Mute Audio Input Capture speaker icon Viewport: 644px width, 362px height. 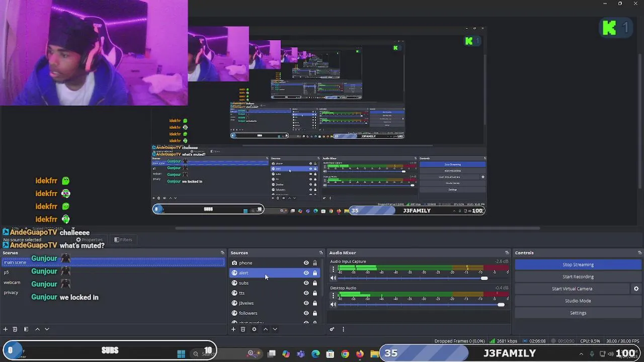coord(333,278)
